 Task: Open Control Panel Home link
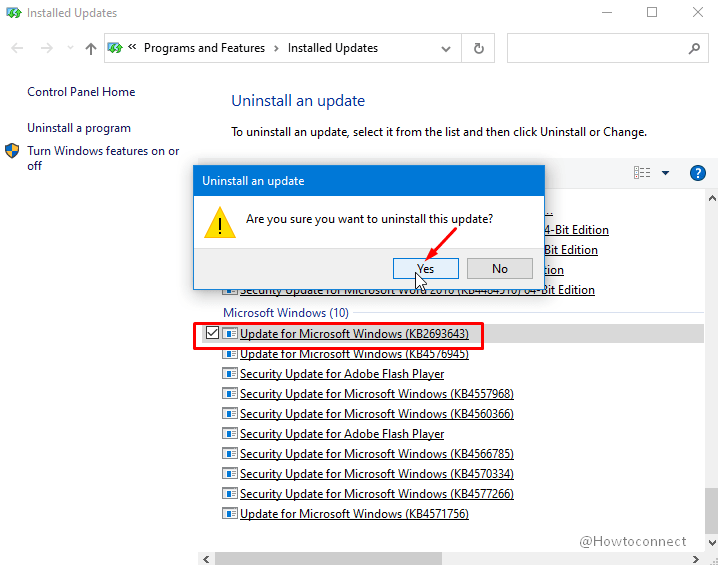(81, 92)
